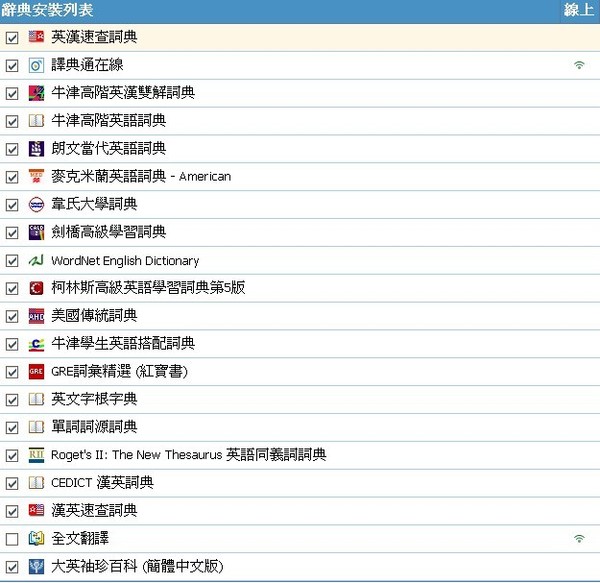600x583 pixels.
Task: Select the 英漢速查詞典 row text
Action: click(x=94, y=37)
